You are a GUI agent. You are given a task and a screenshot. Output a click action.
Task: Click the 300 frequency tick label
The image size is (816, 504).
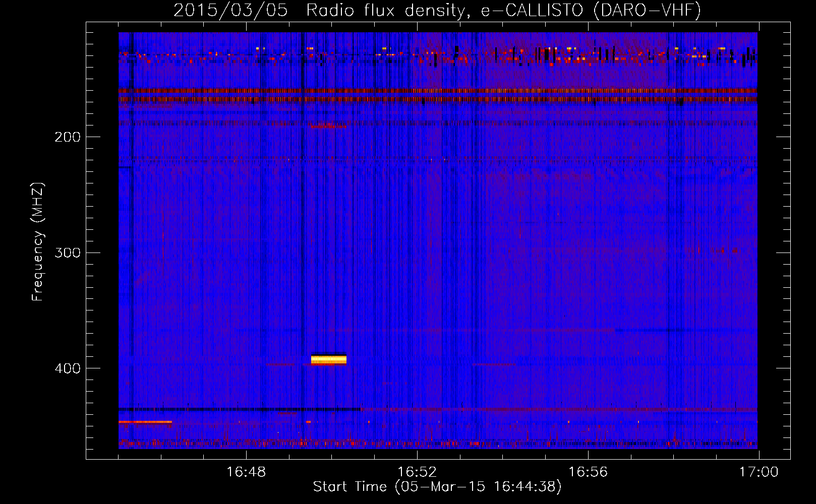pyautogui.click(x=68, y=253)
